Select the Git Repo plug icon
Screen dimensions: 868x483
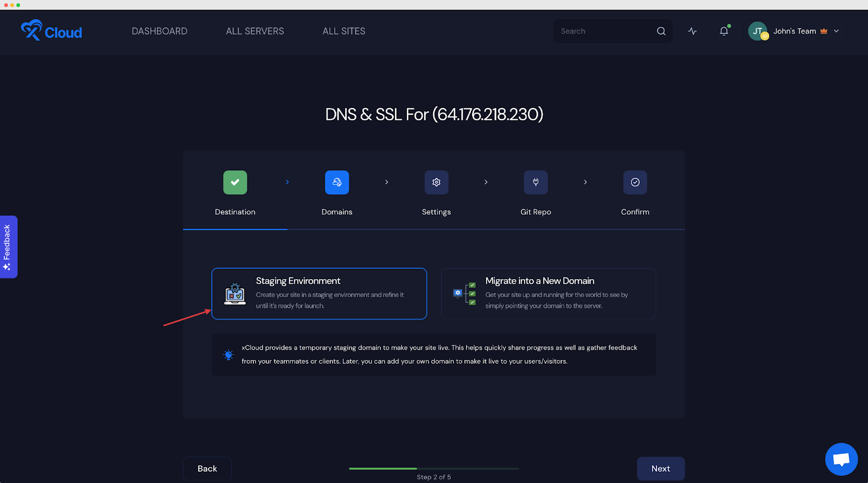535,182
